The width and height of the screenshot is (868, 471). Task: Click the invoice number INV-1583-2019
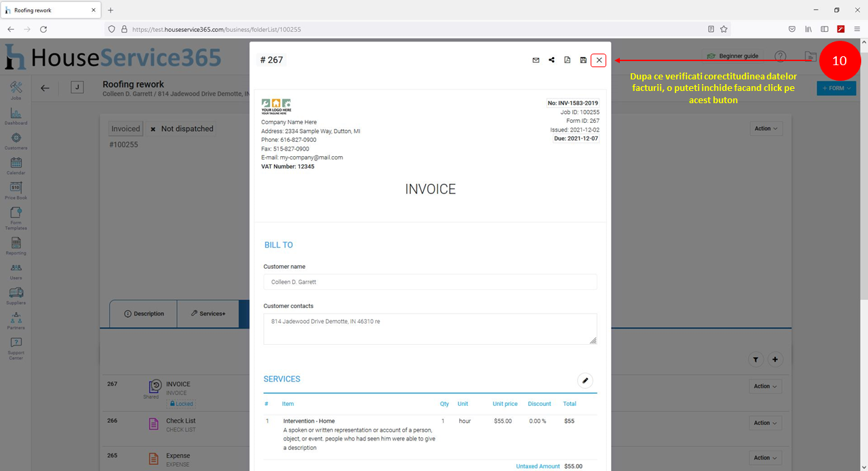click(573, 103)
